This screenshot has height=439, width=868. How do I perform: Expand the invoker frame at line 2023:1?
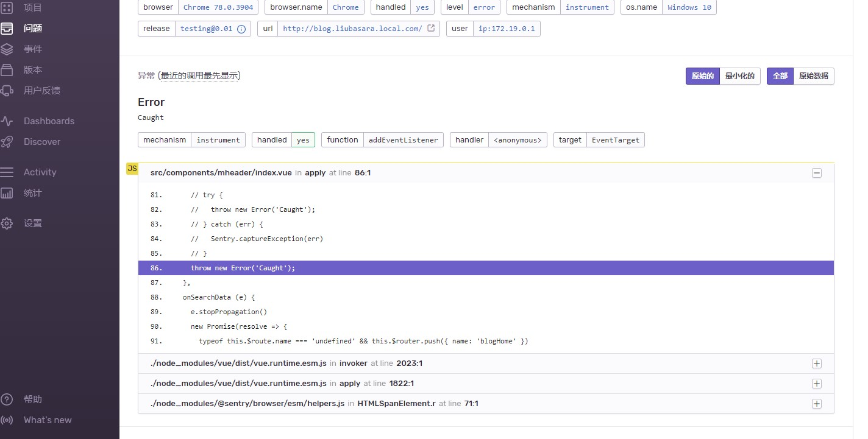[817, 363]
